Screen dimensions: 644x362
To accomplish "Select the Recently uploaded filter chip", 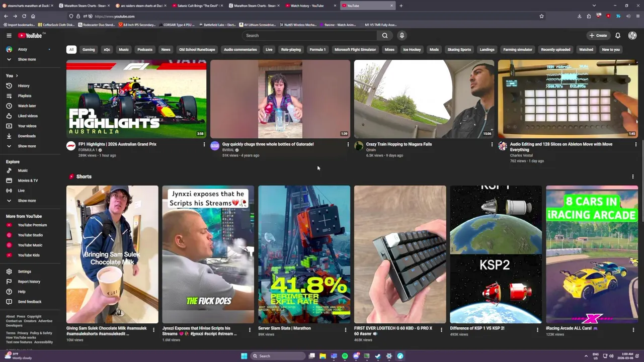I will pyautogui.click(x=555, y=49).
